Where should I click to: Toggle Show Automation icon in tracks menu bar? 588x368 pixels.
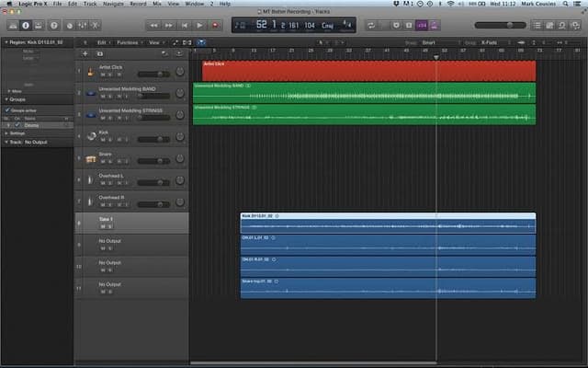(175, 42)
